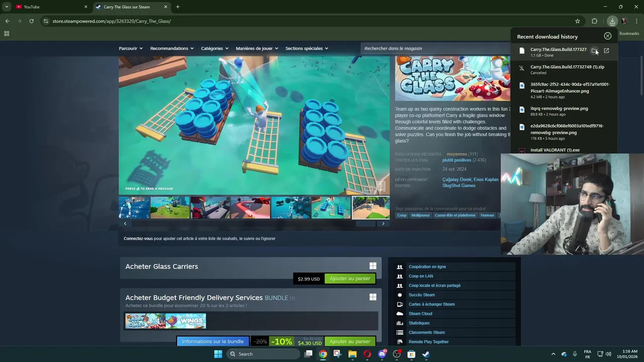Expand the Sections spéciales menu
The width and height of the screenshot is (644, 362).
[x=307, y=48]
